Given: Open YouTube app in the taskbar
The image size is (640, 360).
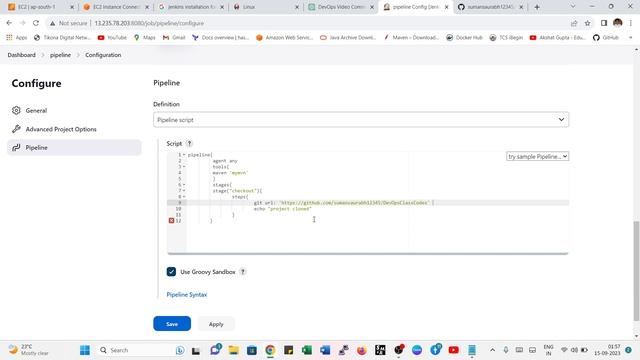Looking at the screenshot, I should 453,350.
